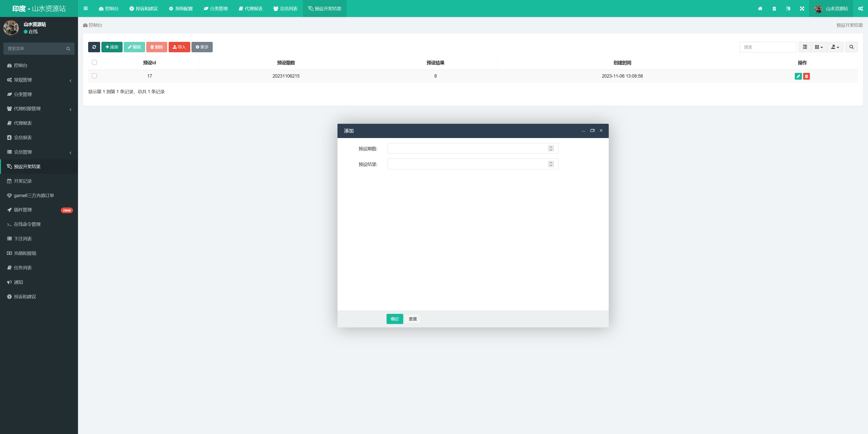This screenshot has width=868, height=434.
Task: Click the red delete icon in row 17
Action: (x=806, y=76)
